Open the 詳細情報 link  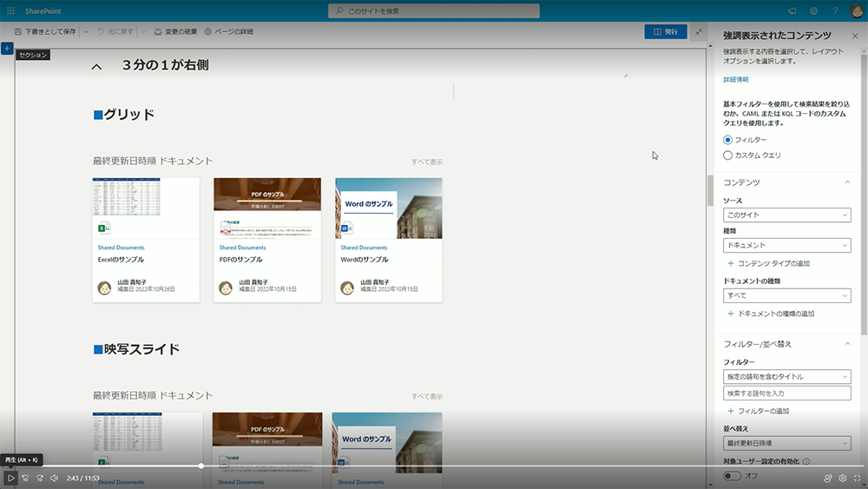click(736, 80)
